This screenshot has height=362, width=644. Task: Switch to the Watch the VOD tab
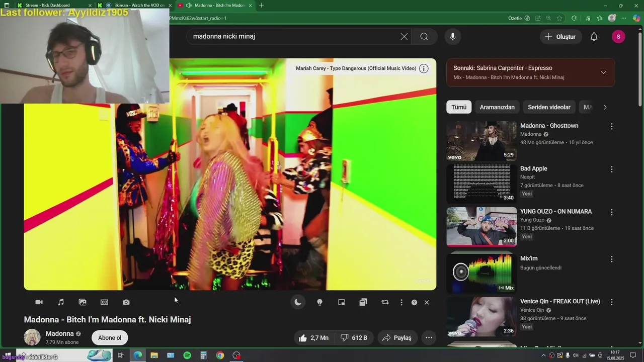[134, 5]
